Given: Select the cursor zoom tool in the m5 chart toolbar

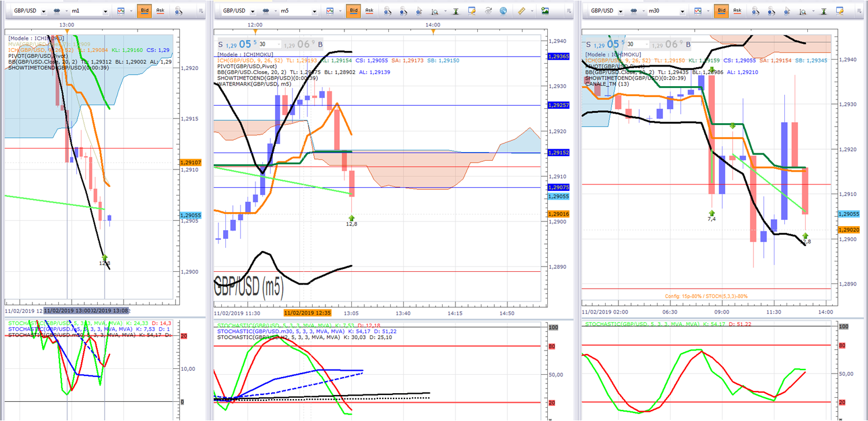Looking at the screenshot, I should coord(418,11).
